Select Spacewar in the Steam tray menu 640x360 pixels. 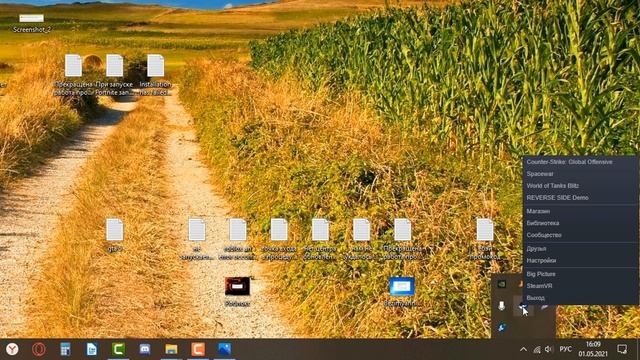[580, 174]
